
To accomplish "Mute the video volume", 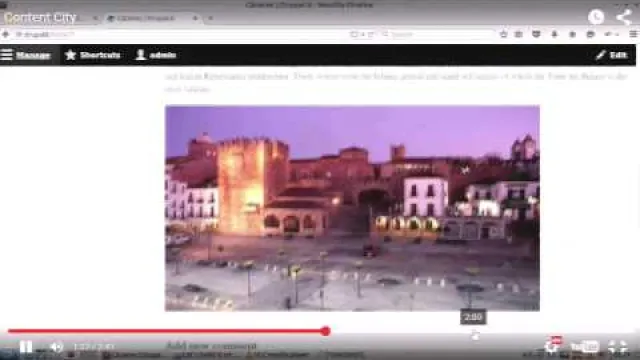I will point(56,347).
